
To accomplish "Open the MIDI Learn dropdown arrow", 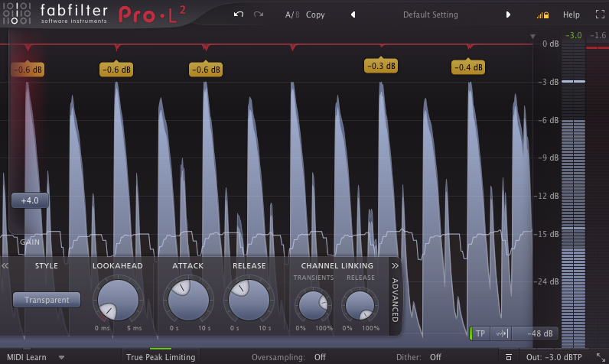I will coord(61,357).
